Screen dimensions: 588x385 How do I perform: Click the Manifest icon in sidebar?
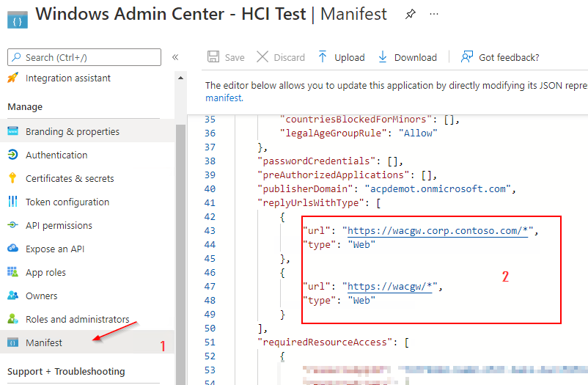point(12,342)
